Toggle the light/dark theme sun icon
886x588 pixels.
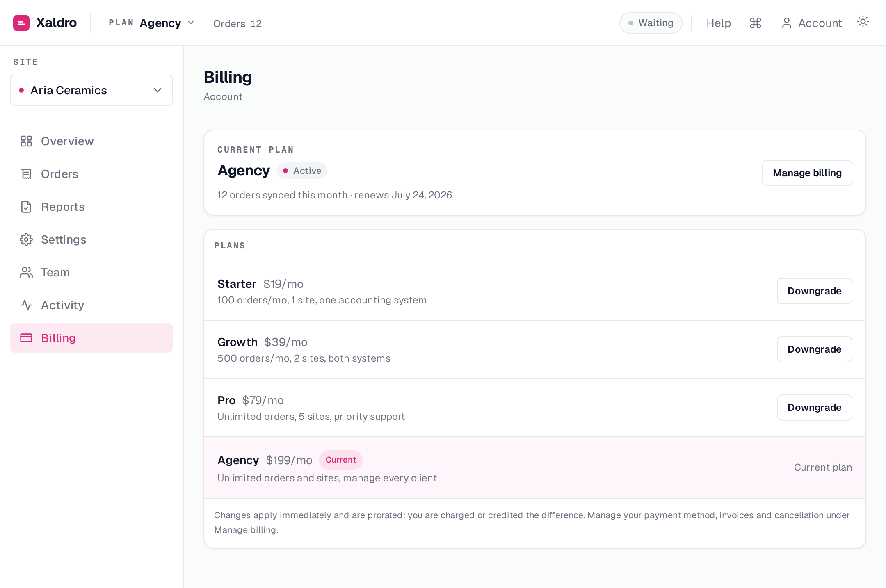(863, 22)
